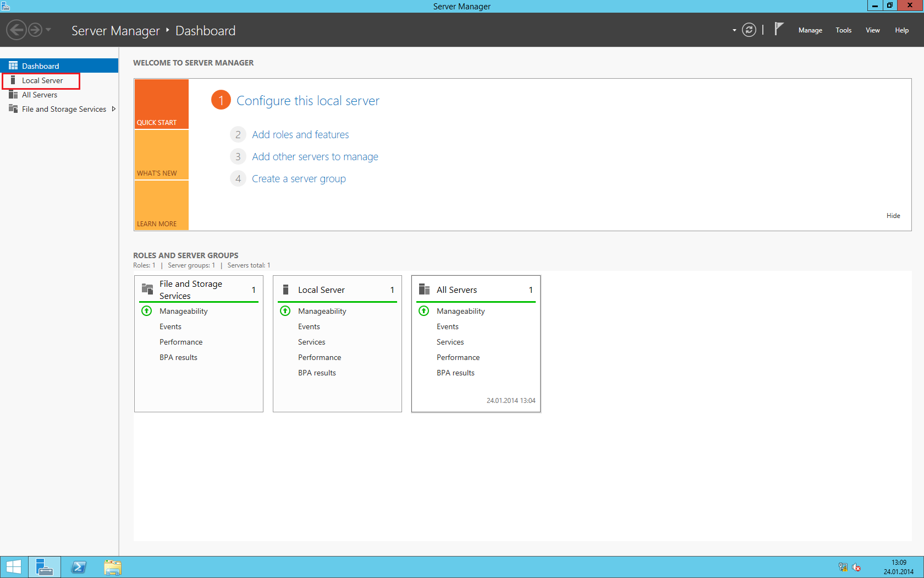Open the View menu
Viewport: 924px width, 578px height.
pyautogui.click(x=872, y=30)
